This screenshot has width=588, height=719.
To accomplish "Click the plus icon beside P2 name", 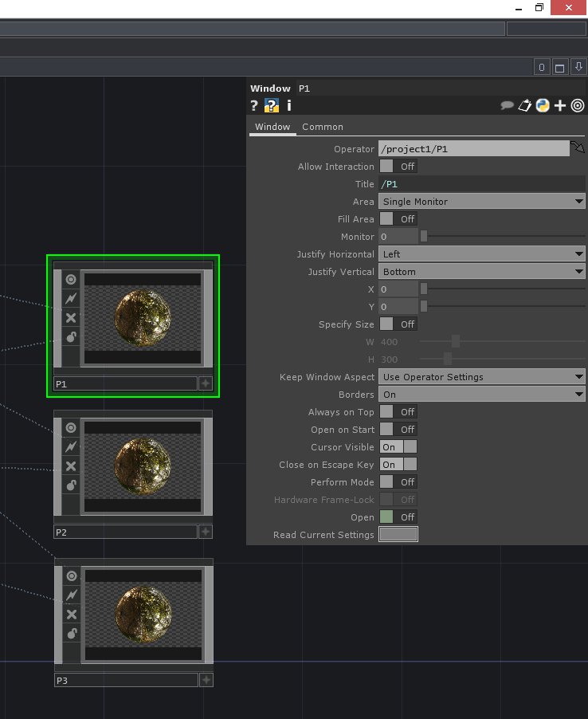I will click(206, 532).
